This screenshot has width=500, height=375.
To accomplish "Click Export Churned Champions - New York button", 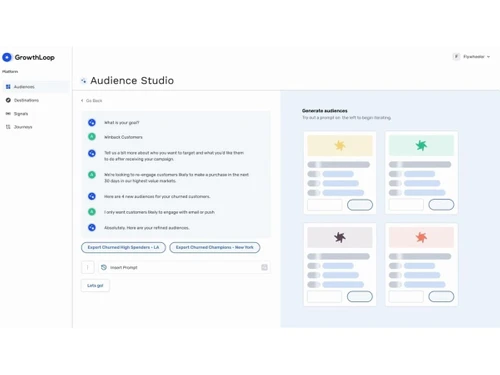I will pyautogui.click(x=215, y=247).
